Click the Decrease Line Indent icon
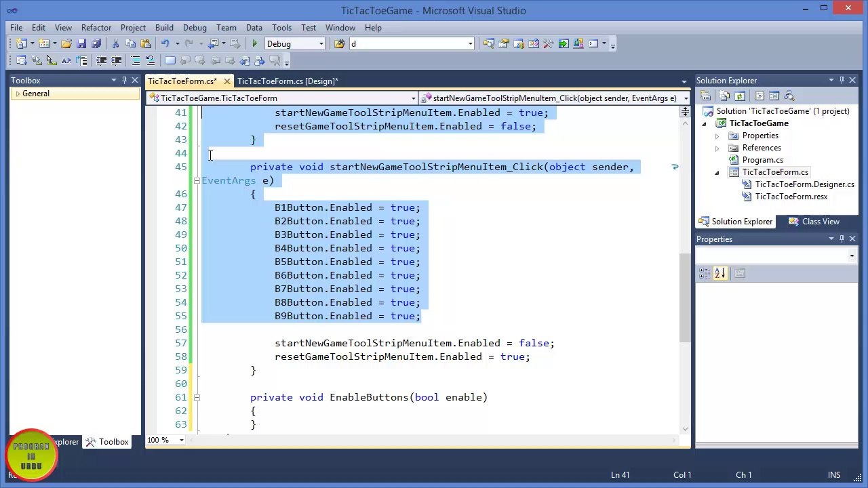 pos(101,61)
